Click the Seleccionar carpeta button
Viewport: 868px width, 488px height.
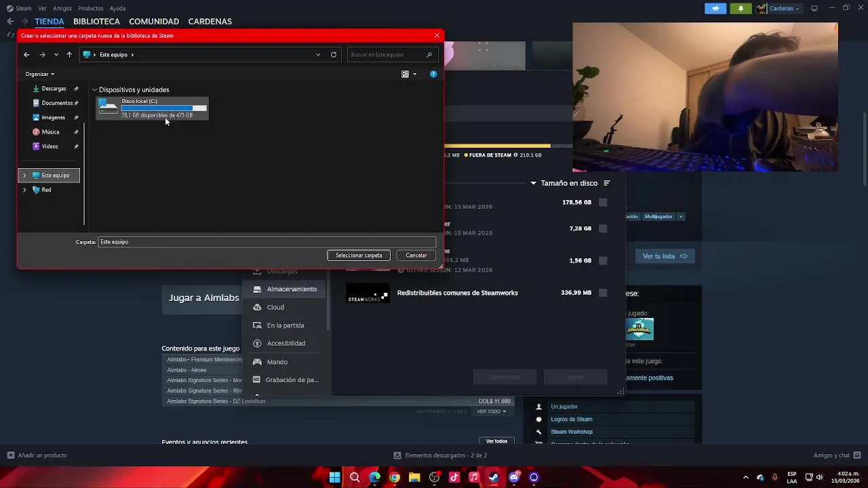pos(359,256)
